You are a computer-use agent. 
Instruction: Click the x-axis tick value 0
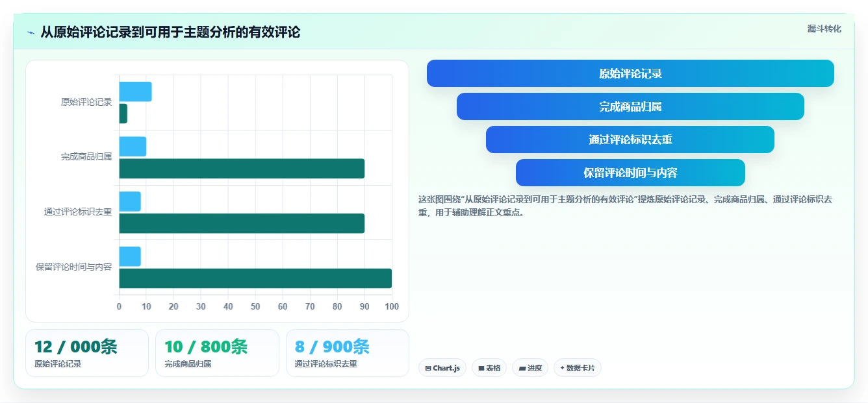coord(119,306)
